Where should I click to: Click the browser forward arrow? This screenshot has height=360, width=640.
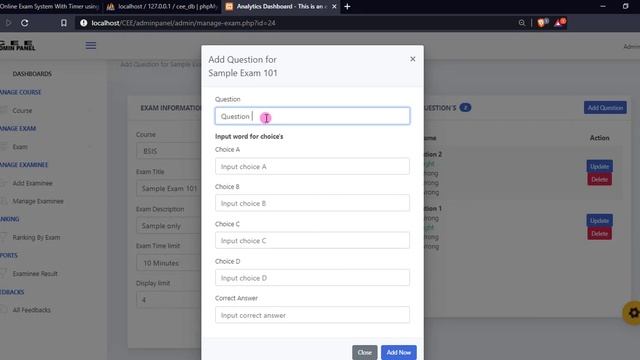8,23
